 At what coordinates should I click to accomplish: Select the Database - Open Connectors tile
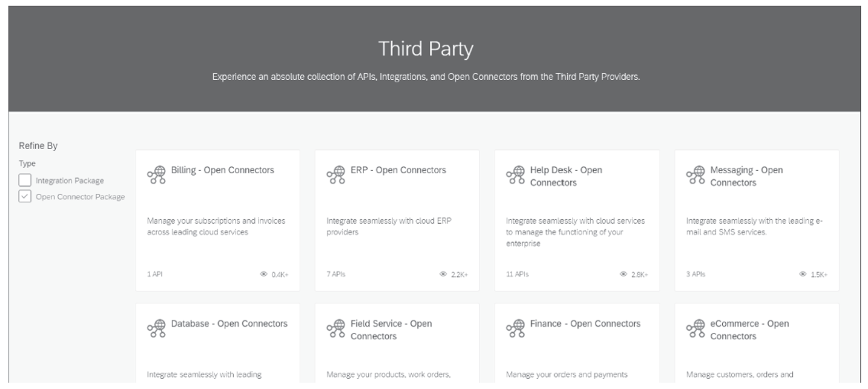[218, 343]
